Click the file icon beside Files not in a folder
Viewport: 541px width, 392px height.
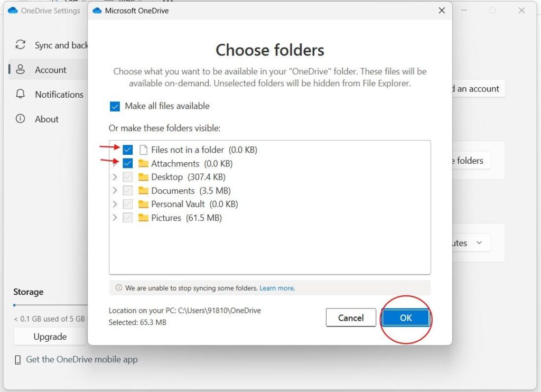143,150
